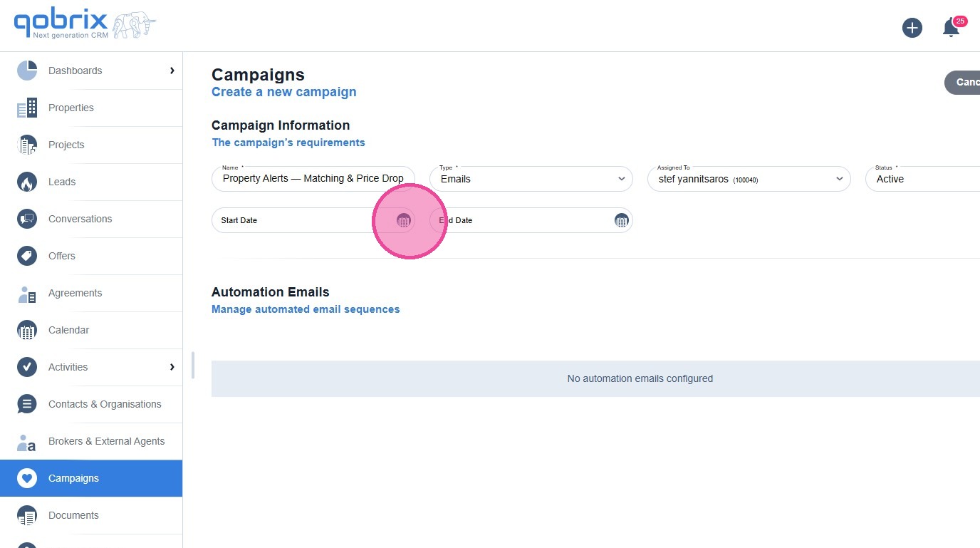Image resolution: width=980 pixels, height=548 pixels.
Task: Click the Calendar icon in sidebar
Action: (x=27, y=330)
